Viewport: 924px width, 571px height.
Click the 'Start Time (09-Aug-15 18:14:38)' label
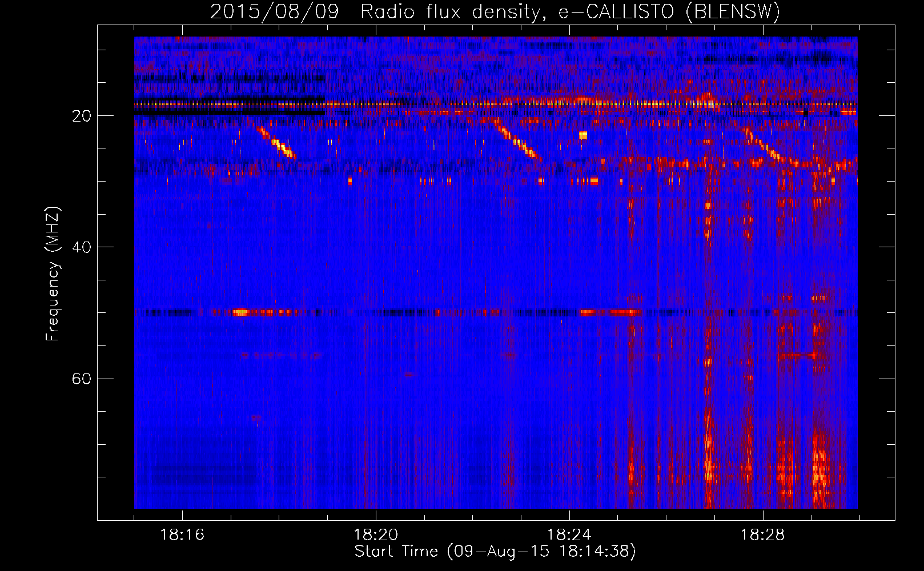pyautogui.click(x=495, y=552)
